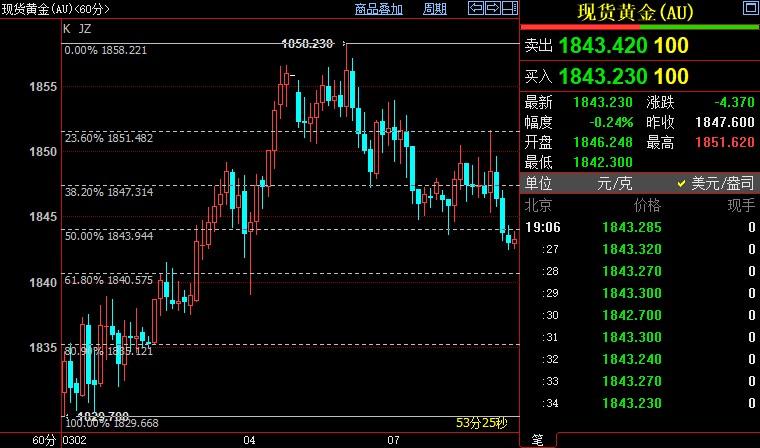Click the 0.00% 1858.221 Fibonacci label
This screenshot has width=760, height=448.
click(106, 50)
